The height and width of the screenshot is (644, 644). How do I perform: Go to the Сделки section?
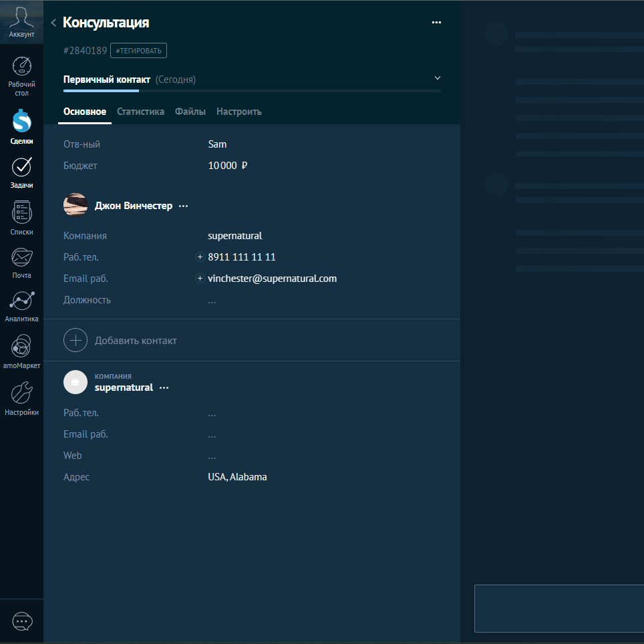(21, 126)
